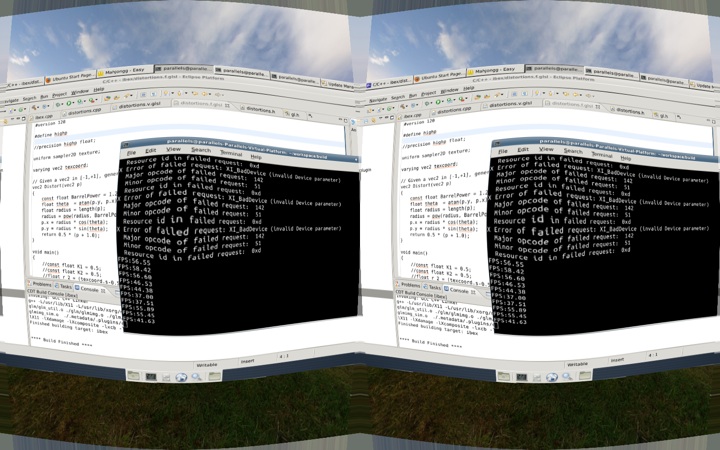Expand the Debug icon dropdown arrow in left-eye toolbar
Viewport: 720px width, 450px height.
point(62,104)
